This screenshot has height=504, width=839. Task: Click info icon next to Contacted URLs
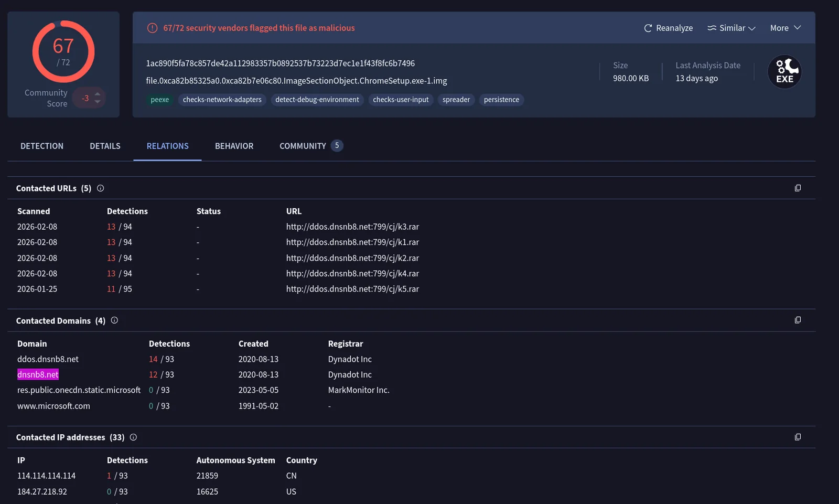pos(100,188)
